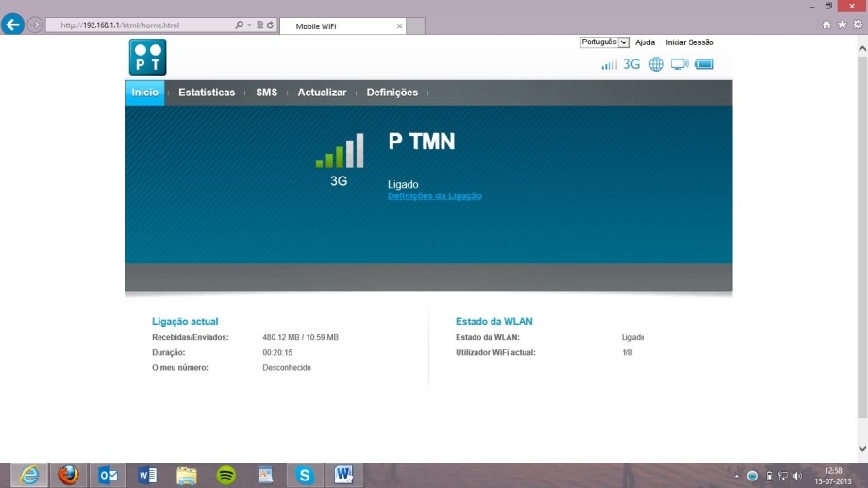This screenshot has height=488, width=868.
Task: Click the globe internet status icon
Action: click(656, 65)
